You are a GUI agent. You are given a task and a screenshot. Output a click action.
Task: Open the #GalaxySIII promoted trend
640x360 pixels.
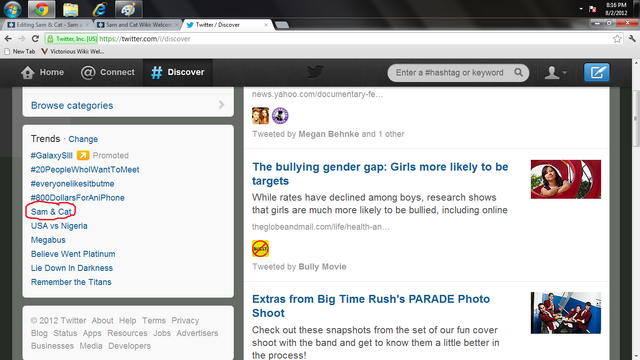(51, 156)
